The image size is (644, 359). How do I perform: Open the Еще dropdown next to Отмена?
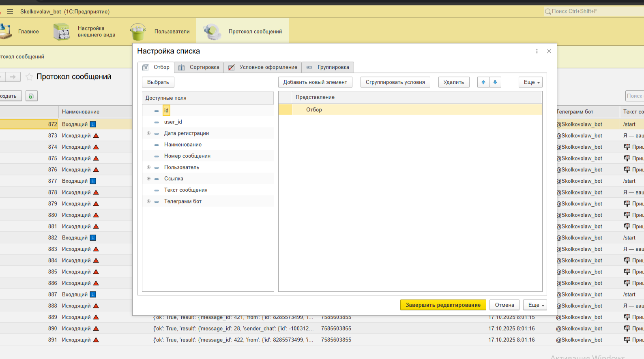pos(535,305)
